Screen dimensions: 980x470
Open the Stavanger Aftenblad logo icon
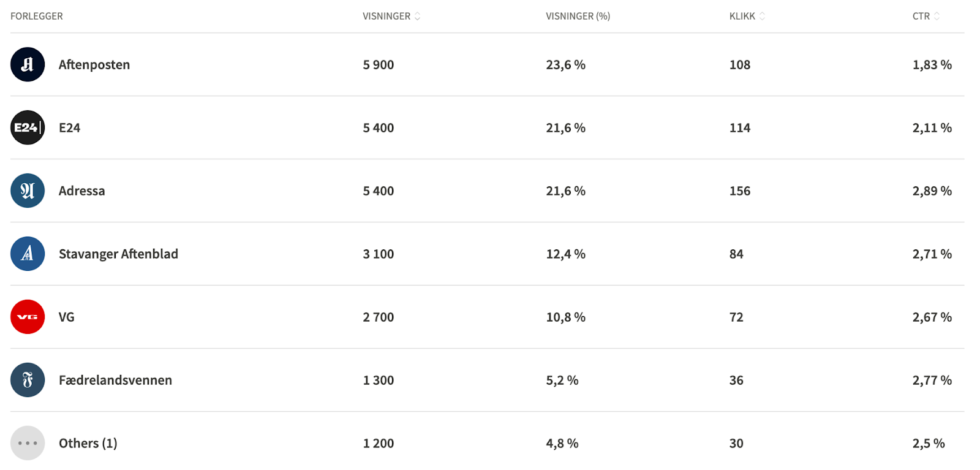28,254
